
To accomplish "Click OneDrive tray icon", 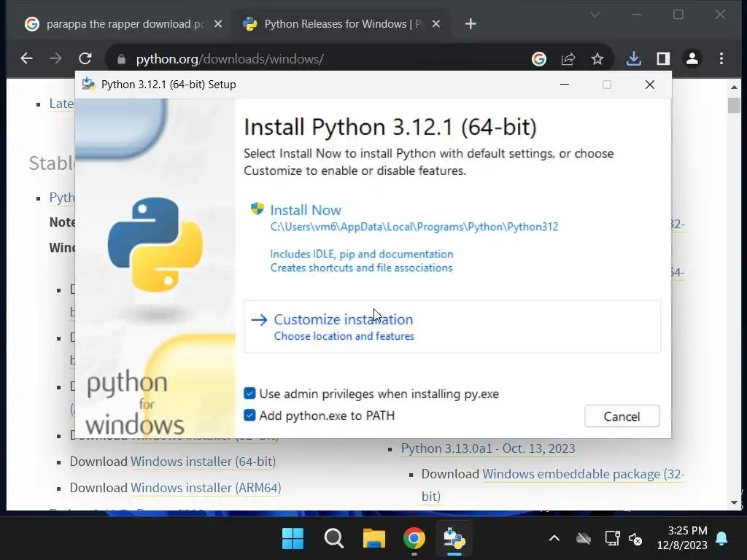I will pyautogui.click(x=583, y=539).
